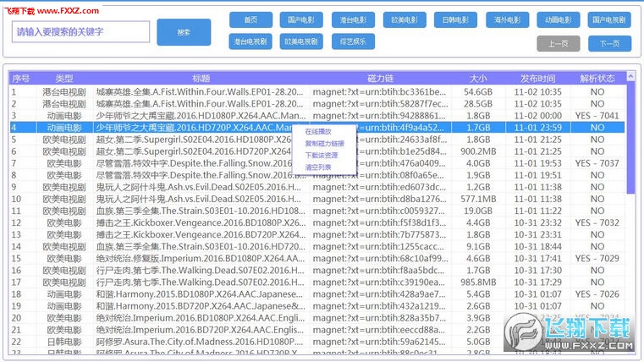Click the 标题 column header
This screenshot has height=362, width=644.
201,79
